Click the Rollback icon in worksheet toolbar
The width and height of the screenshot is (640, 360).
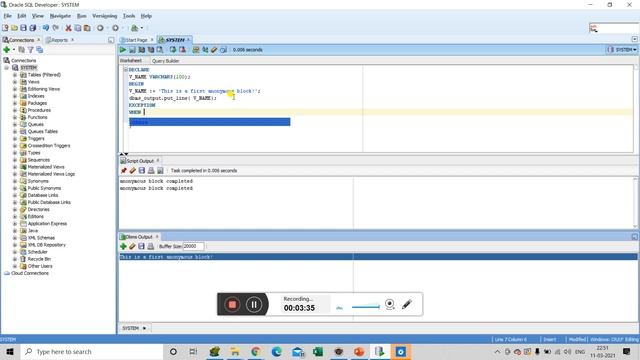click(x=182, y=50)
